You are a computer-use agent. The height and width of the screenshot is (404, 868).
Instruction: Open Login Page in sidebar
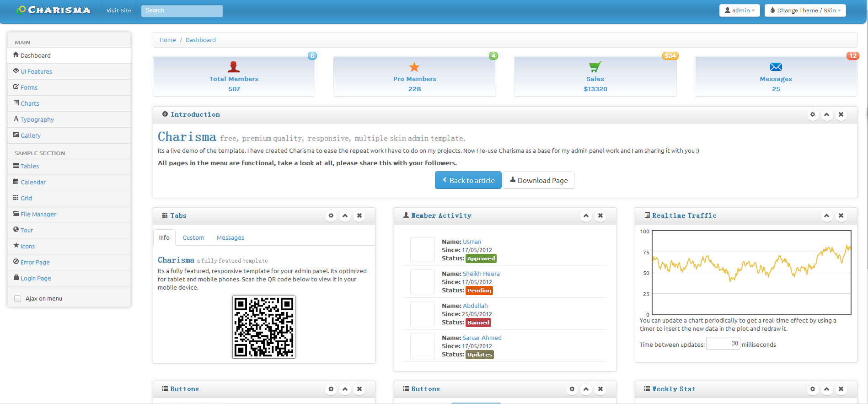[x=69, y=278]
